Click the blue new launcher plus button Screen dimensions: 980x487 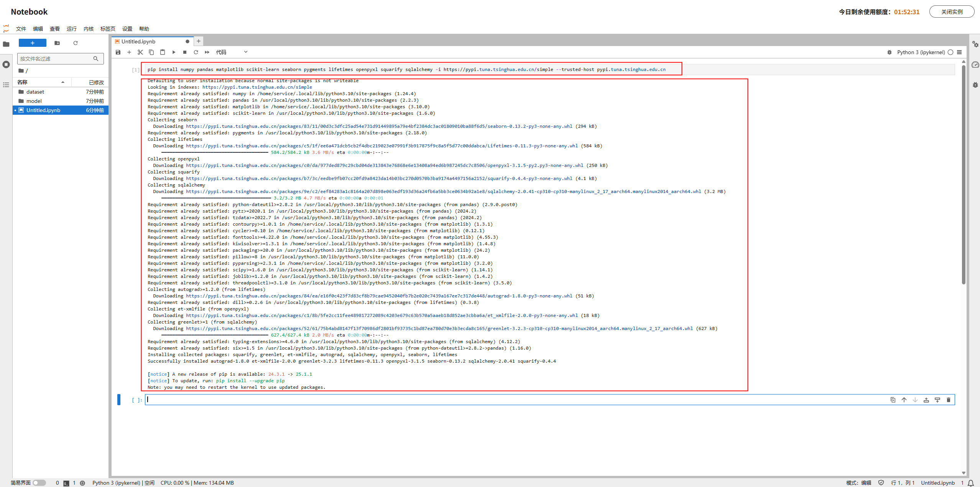click(x=32, y=43)
